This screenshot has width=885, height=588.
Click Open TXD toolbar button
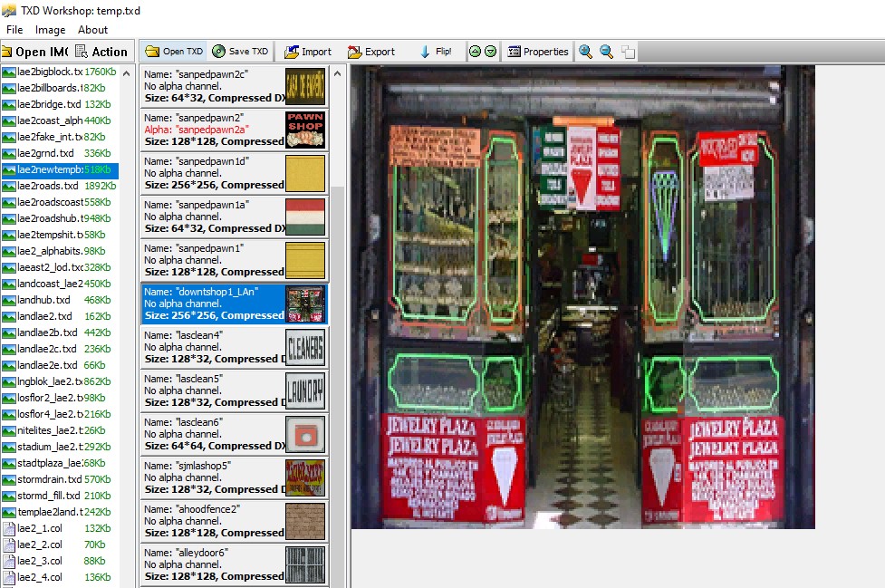tap(174, 52)
